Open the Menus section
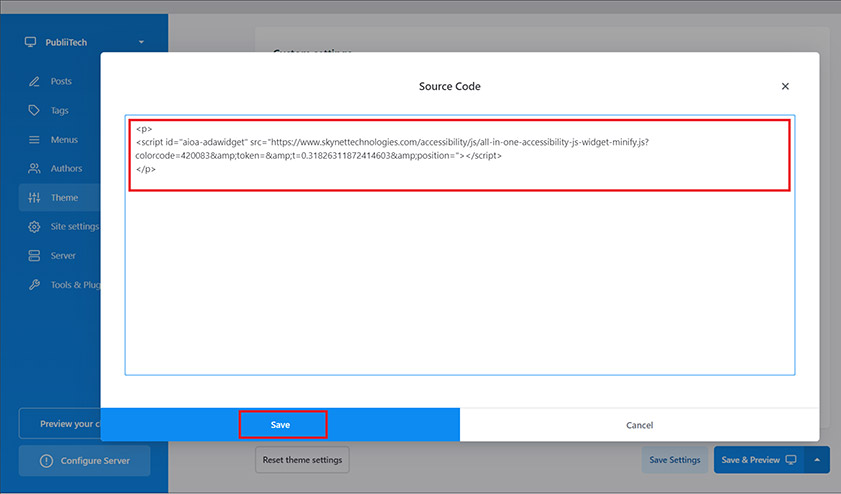The image size is (841, 494). point(64,139)
